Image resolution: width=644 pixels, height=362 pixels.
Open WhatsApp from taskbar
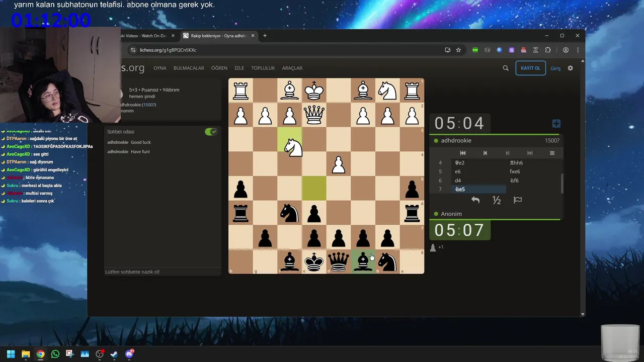[55, 354]
